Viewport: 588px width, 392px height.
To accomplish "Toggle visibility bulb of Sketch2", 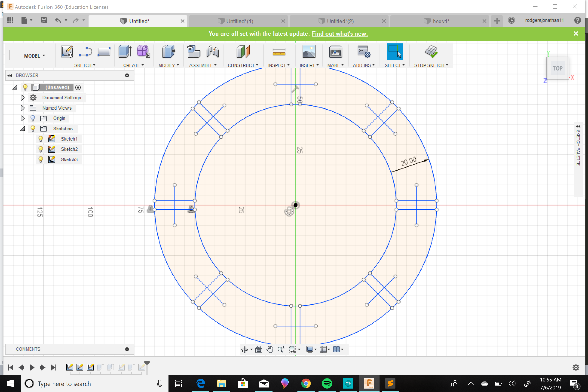I will pyautogui.click(x=40, y=149).
